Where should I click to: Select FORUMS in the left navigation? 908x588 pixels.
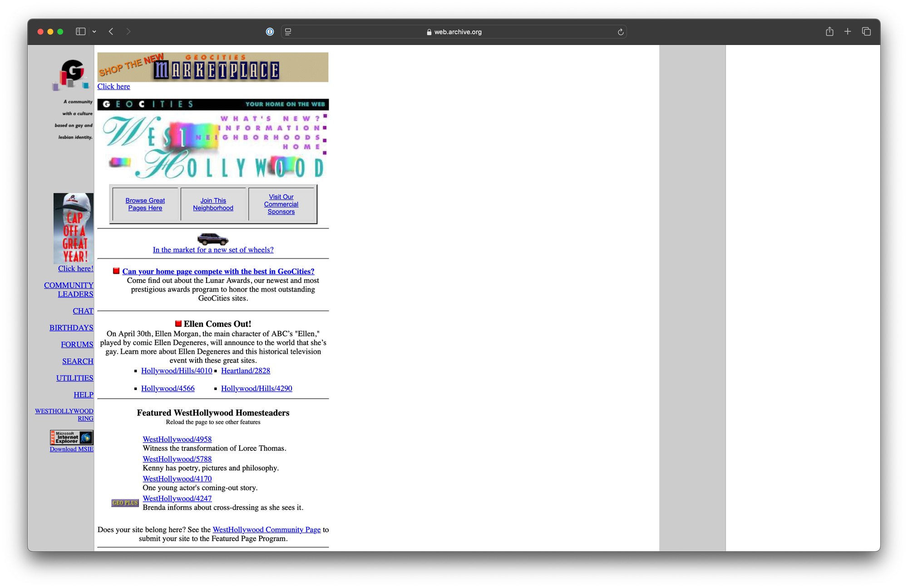coord(77,345)
